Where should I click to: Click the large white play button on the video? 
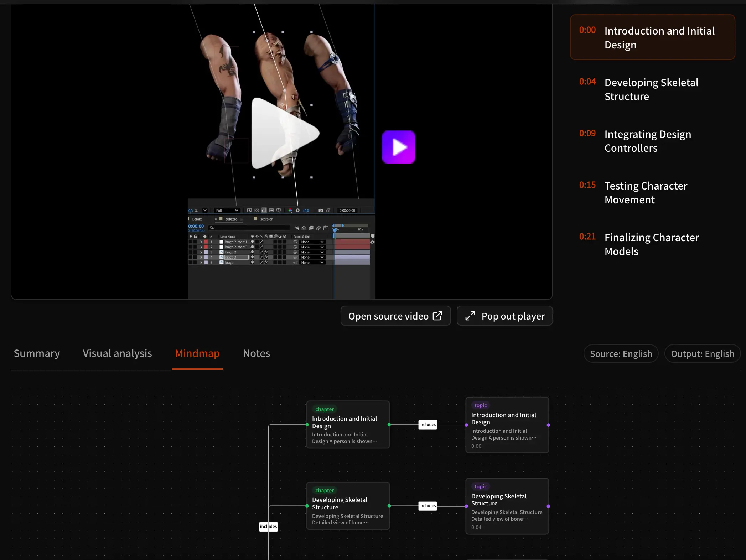point(285,133)
